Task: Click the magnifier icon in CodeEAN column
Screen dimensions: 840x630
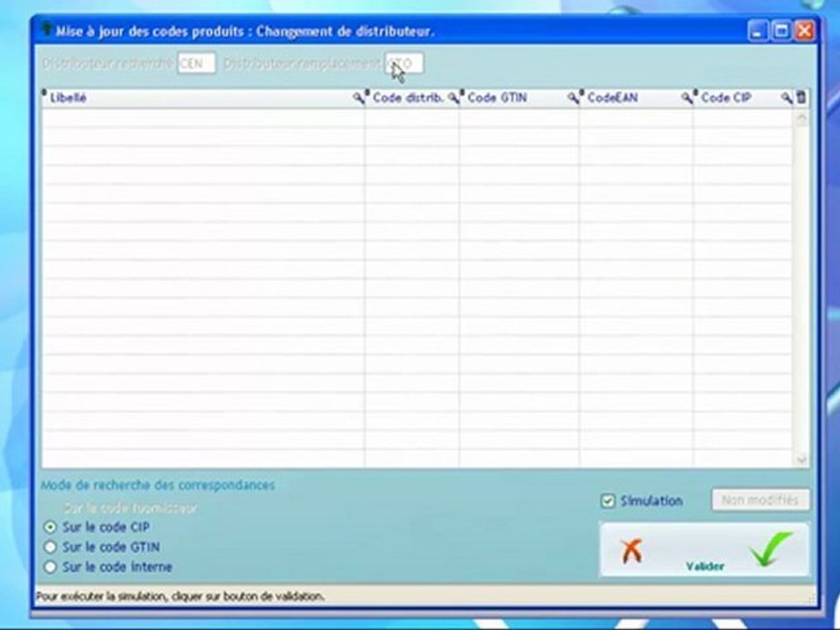Action: pos(686,97)
